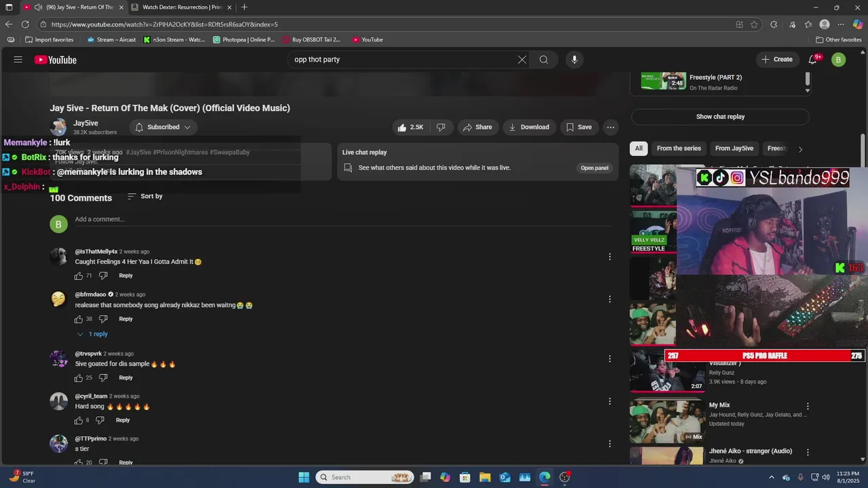Open options menu for @IsThatMelly4x comment
The width and height of the screenshot is (868, 488).
[x=610, y=257]
